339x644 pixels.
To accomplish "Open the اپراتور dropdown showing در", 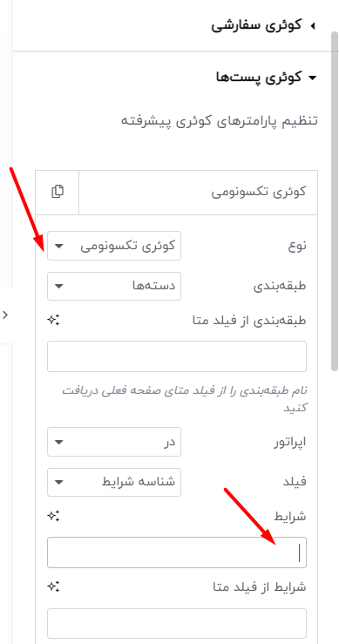I will (114, 442).
